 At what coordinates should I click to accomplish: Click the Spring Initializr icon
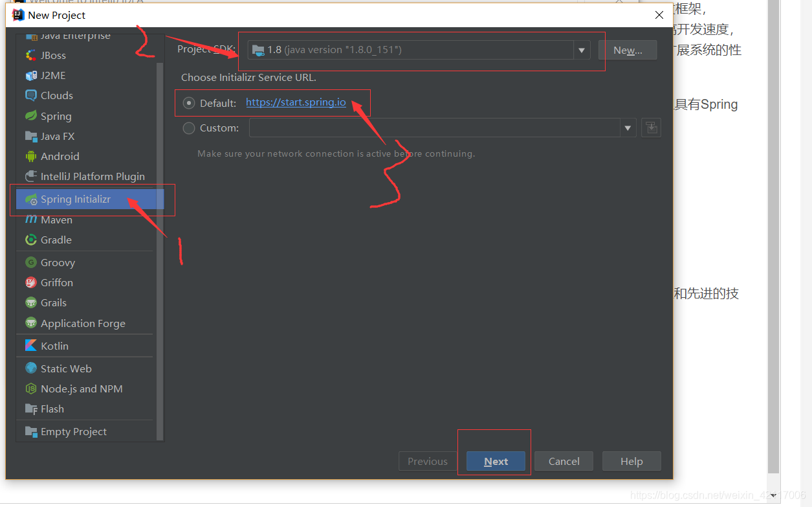coord(31,199)
